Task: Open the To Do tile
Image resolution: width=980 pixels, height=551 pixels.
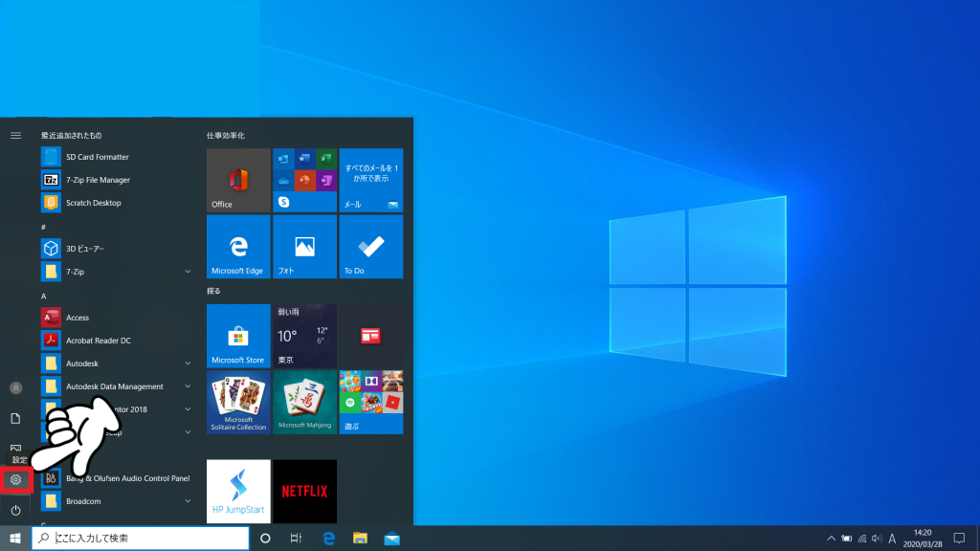Action: [371, 247]
